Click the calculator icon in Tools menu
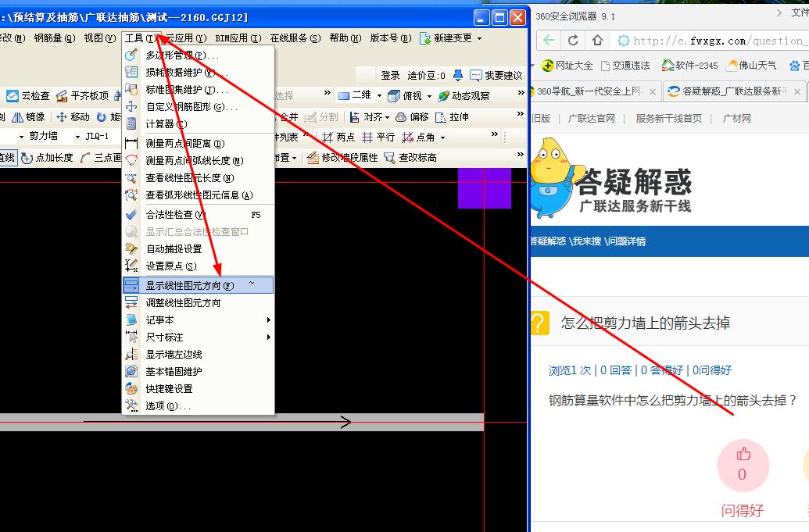The width and height of the screenshot is (809, 532). [x=131, y=123]
